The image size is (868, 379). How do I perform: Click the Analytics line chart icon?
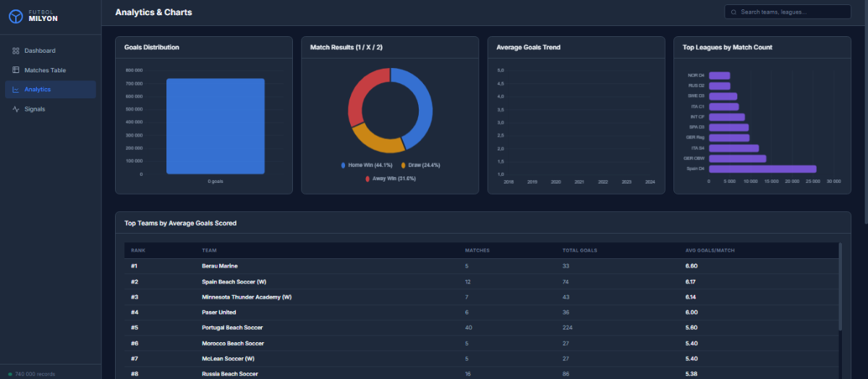(x=16, y=90)
